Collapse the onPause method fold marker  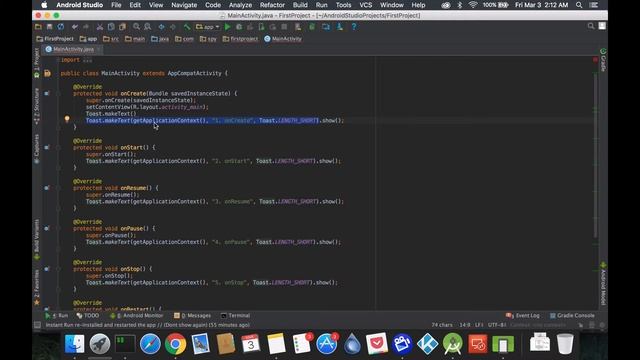(58, 229)
